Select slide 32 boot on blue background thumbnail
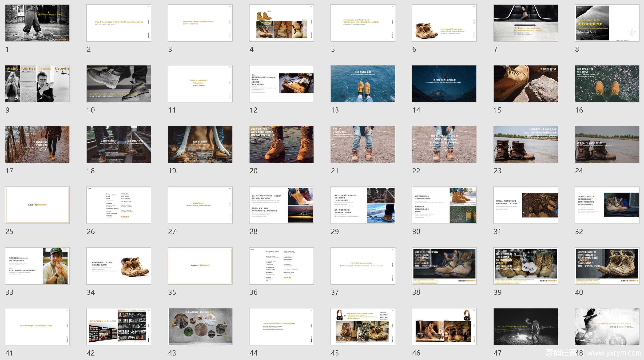This screenshot has height=360, width=644. (x=607, y=205)
